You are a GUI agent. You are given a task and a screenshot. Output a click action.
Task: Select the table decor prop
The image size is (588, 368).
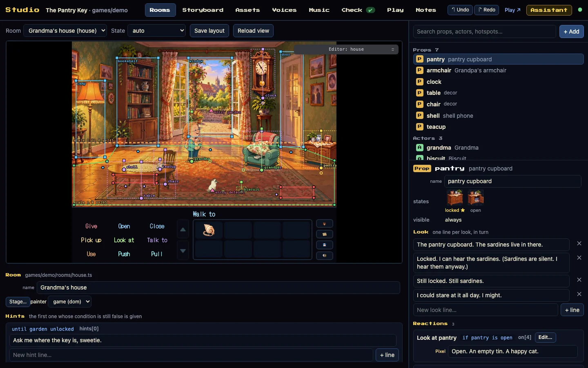498,93
